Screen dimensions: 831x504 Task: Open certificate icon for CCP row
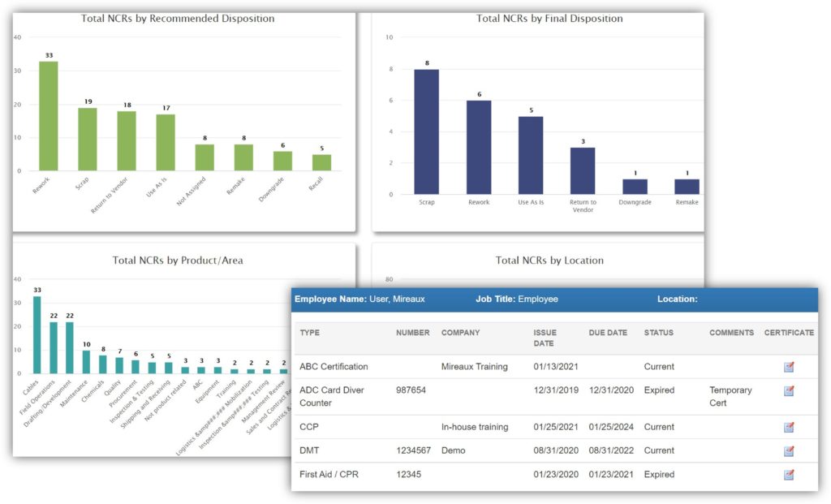tap(789, 427)
